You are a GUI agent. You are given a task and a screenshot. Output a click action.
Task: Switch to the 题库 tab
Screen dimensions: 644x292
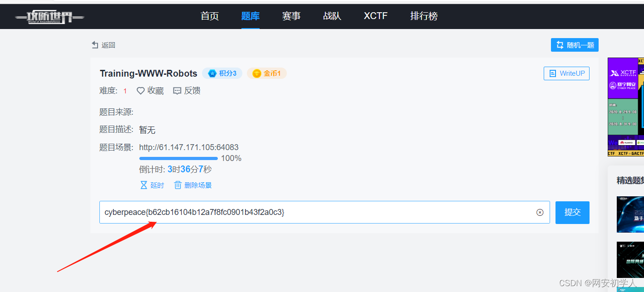click(250, 16)
